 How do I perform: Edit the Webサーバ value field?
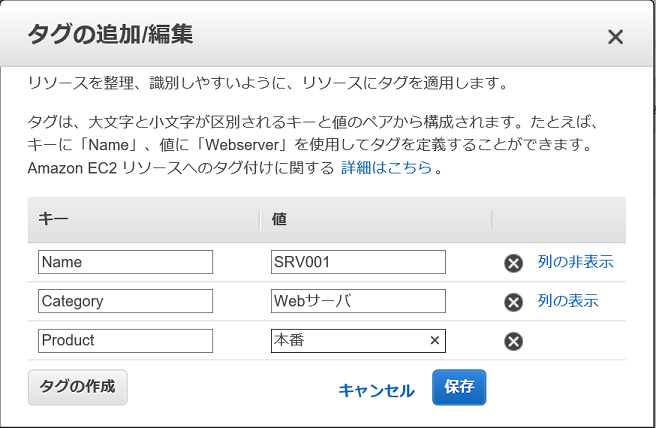pyautogui.click(x=358, y=301)
